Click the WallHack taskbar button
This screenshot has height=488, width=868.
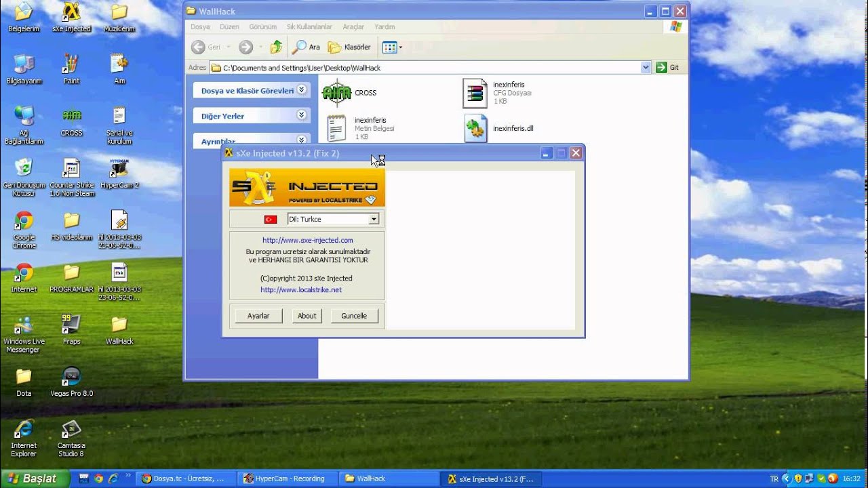pos(389,479)
